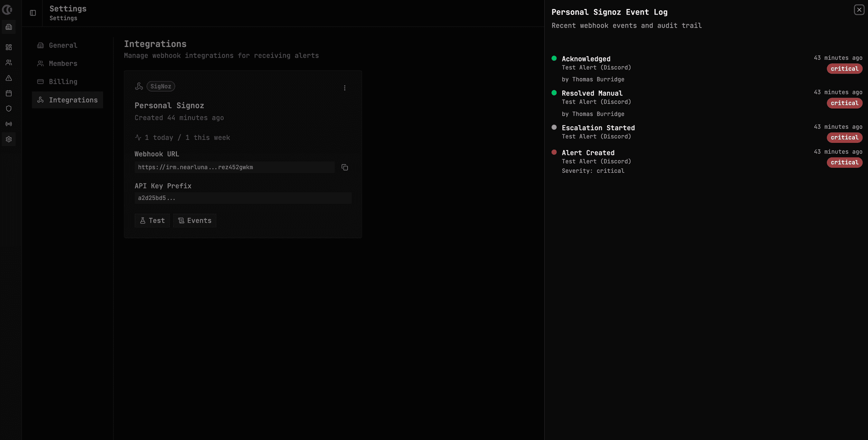Select the organization building icon in the sidebar
Screen dimensions: 868x440
8,27
